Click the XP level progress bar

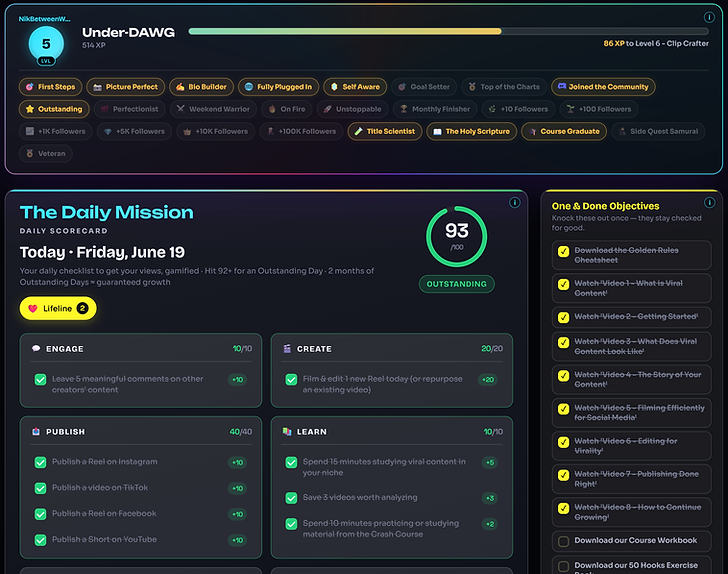coord(448,31)
